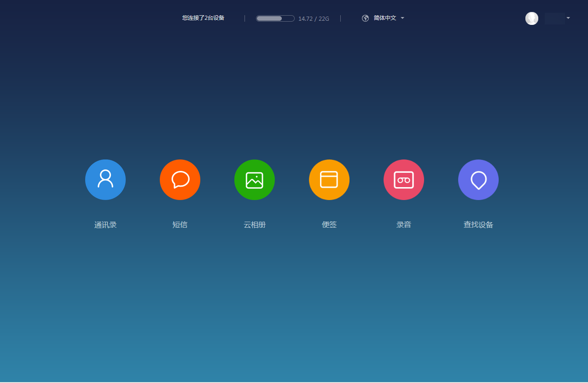
Task: Click the globe language icon
Action: click(x=366, y=18)
